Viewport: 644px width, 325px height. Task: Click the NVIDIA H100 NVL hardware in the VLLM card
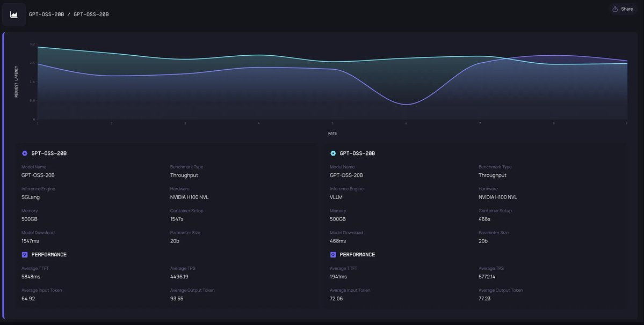point(498,197)
